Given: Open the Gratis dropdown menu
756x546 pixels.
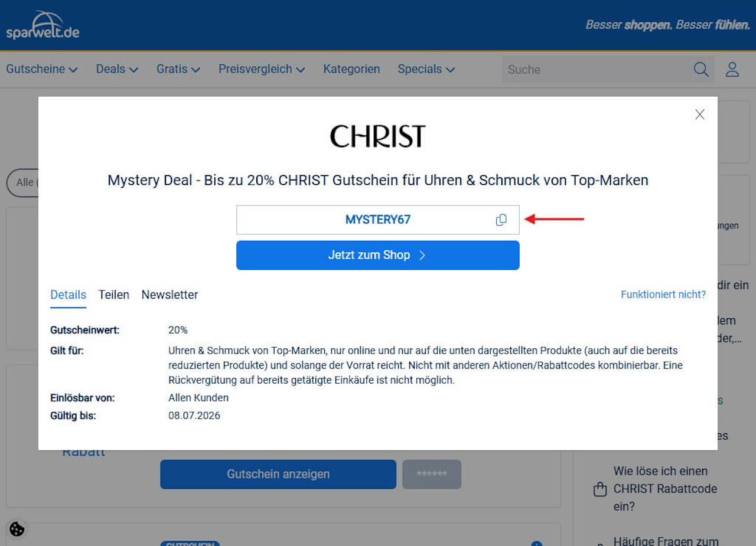Looking at the screenshot, I should tap(178, 69).
